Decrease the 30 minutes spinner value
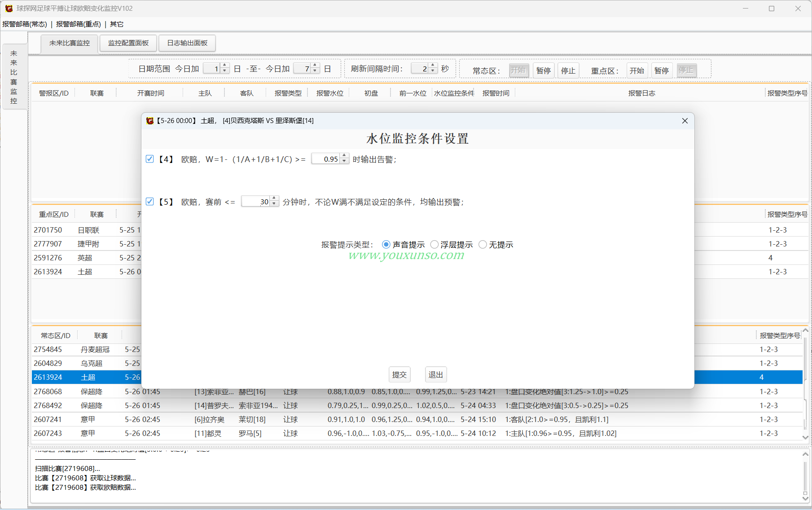812x510 pixels. 274,204
